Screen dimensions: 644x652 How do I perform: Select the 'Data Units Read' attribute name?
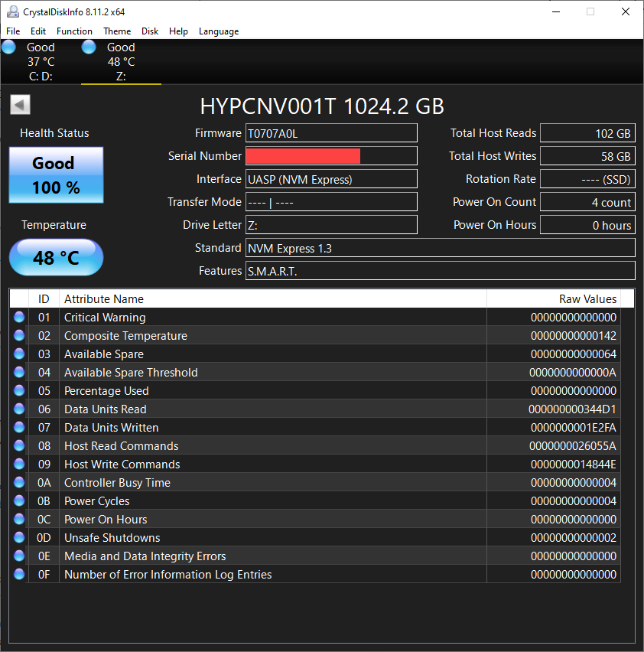tap(105, 409)
